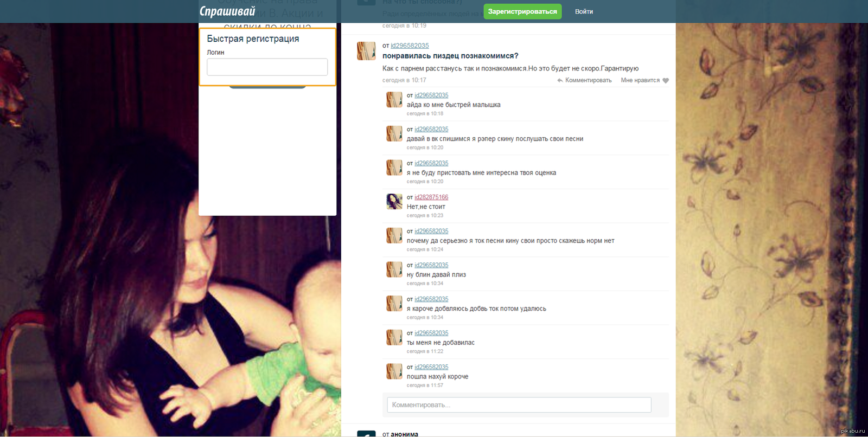Image resolution: width=868 pixels, height=437 pixels.
Task: Click in the Комментировать... comment box
Action: click(x=519, y=405)
